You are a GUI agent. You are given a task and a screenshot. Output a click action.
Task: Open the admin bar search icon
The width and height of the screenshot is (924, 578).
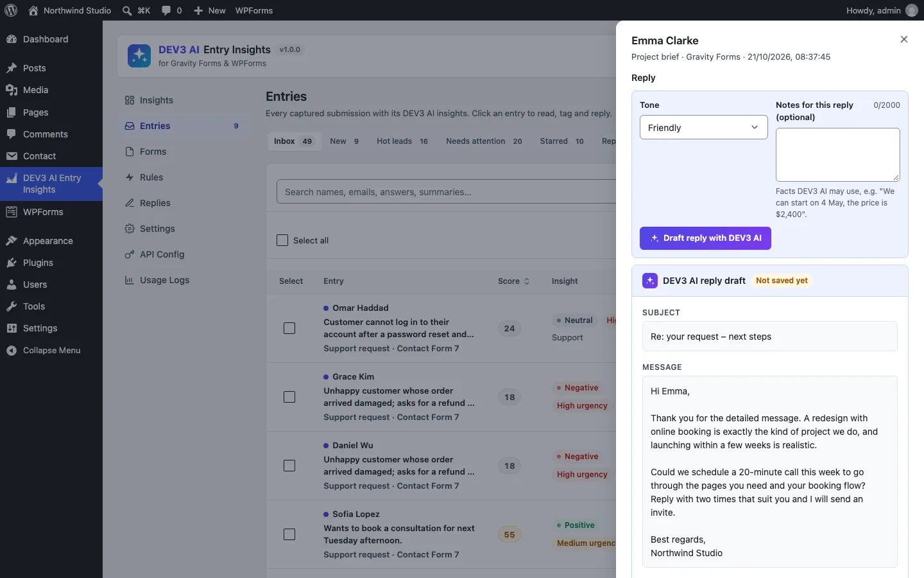(x=127, y=10)
